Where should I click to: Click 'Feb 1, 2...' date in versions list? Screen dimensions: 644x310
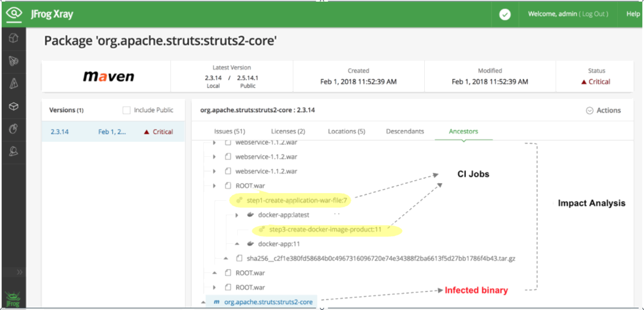(112, 132)
